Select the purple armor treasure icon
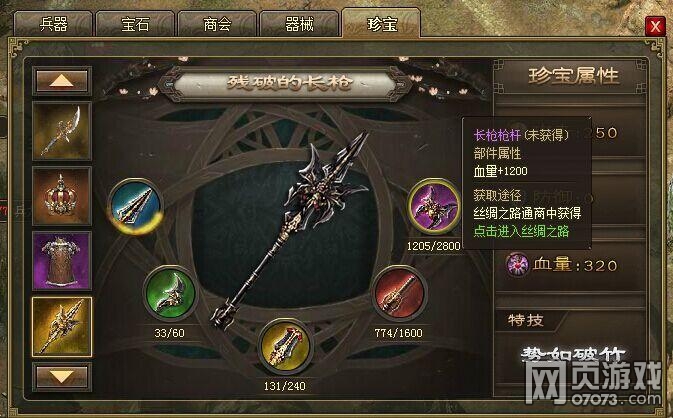The image size is (673, 418). 62,261
